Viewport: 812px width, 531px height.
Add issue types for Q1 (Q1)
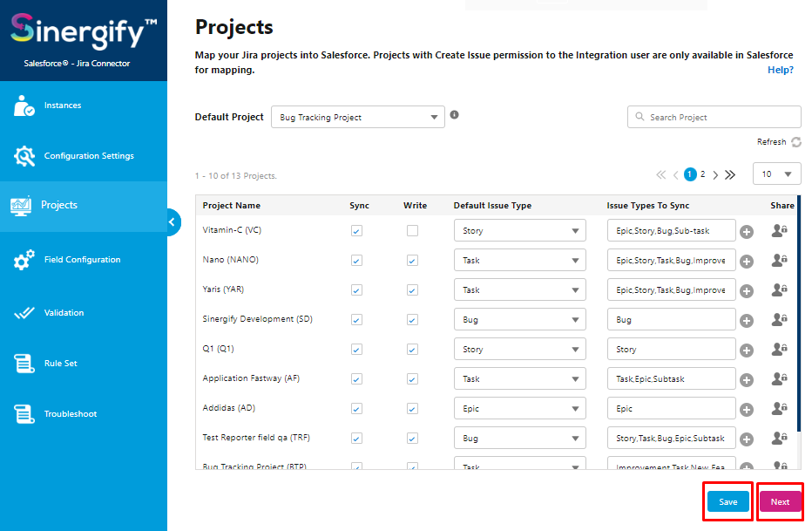[747, 351]
